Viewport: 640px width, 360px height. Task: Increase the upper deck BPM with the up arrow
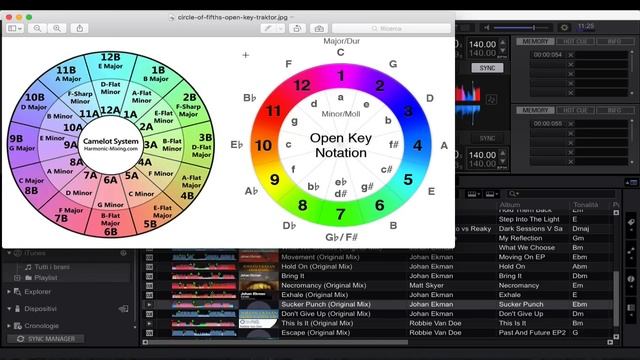(503, 42)
